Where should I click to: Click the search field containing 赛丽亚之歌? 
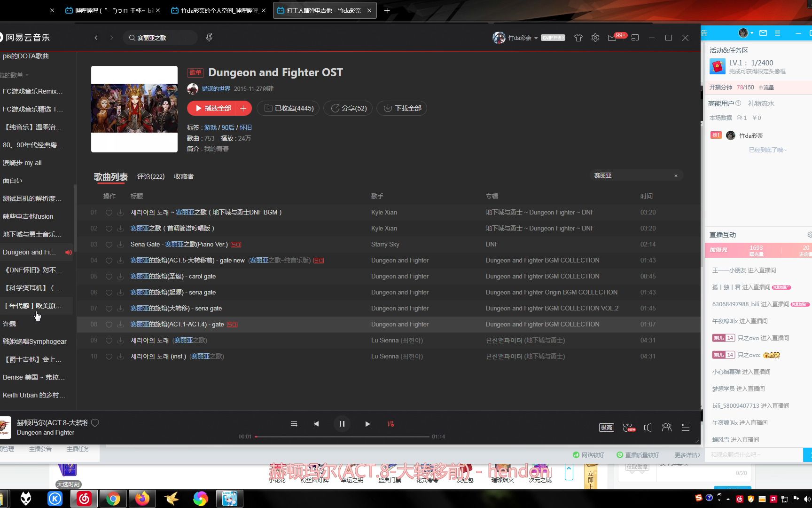tap(160, 38)
